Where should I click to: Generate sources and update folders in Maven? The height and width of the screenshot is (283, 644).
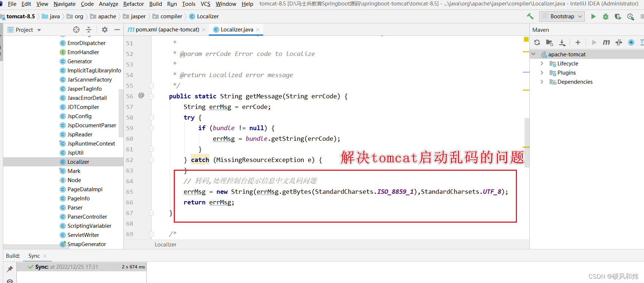[549, 42]
